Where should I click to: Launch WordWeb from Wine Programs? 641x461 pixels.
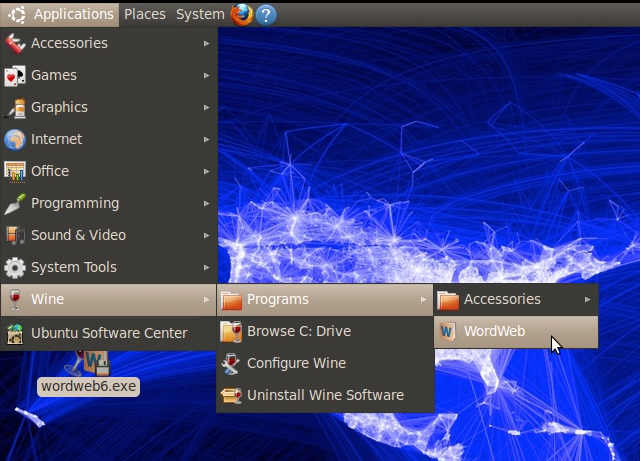[516, 332]
